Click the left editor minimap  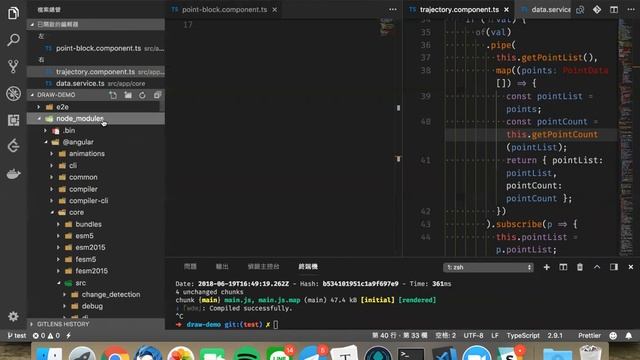click(x=387, y=27)
